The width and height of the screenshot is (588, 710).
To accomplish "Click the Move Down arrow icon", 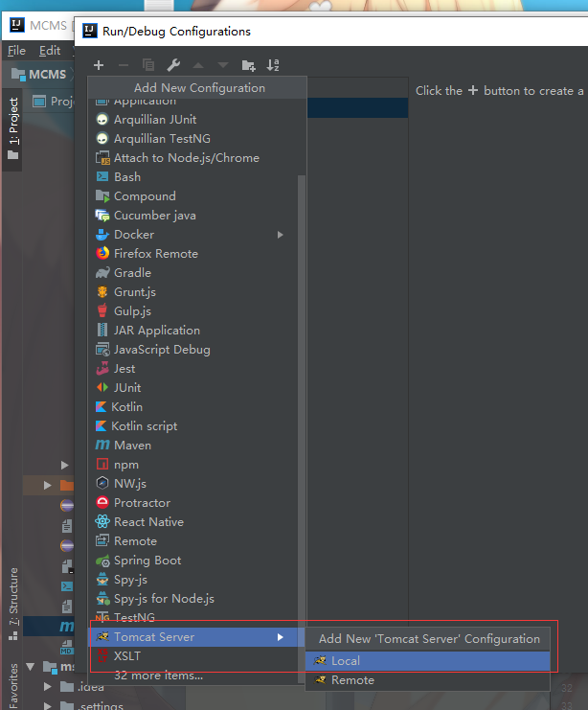I will (223, 65).
